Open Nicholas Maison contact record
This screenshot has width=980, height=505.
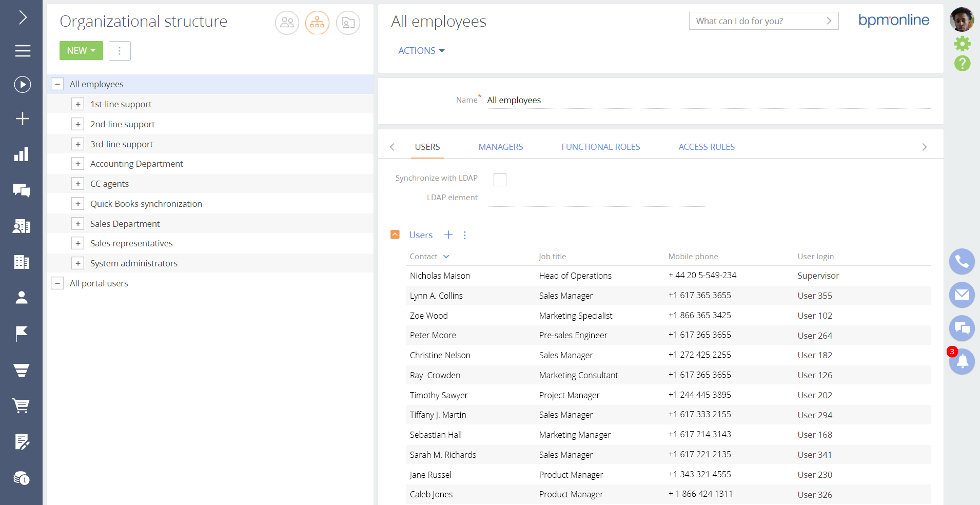[x=440, y=276]
